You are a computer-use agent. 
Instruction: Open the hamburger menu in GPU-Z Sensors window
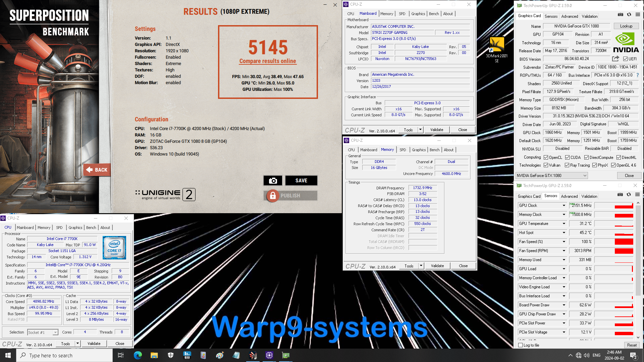click(x=637, y=195)
